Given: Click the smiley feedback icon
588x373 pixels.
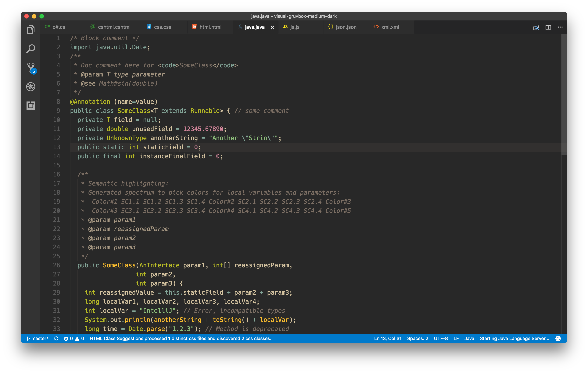Looking at the screenshot, I should [x=558, y=338].
